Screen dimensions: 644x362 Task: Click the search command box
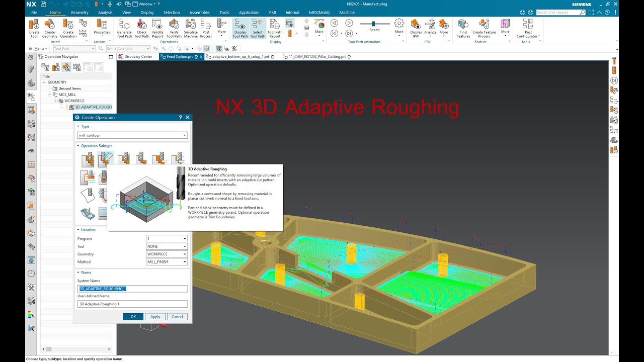[x=562, y=13]
